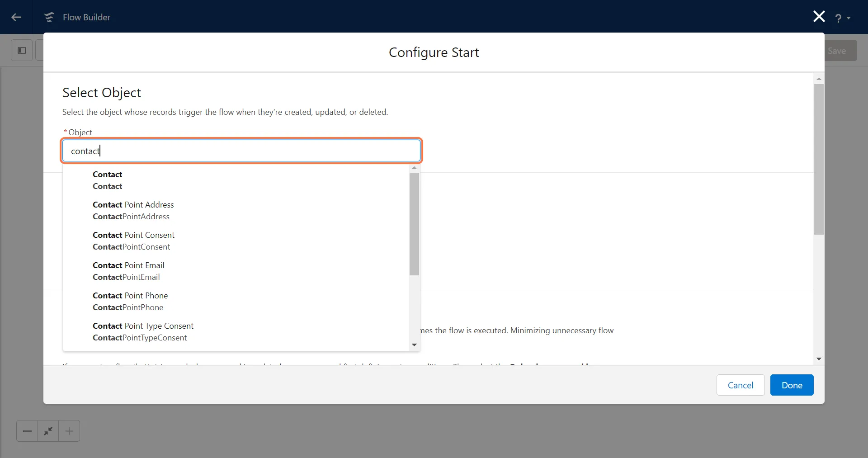Click the zoom in plus icon

pos(69,431)
